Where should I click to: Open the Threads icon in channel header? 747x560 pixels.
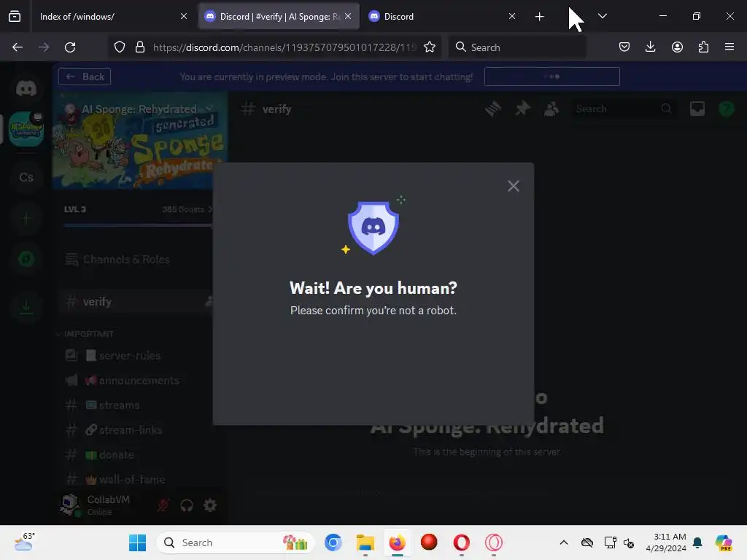coord(493,109)
